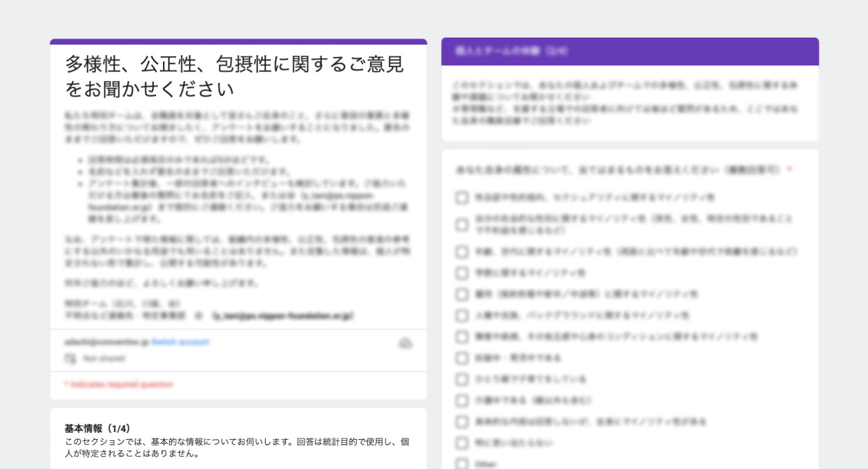Select the fifth checkbox option
This screenshot has width=868, height=469.
coord(462,294)
